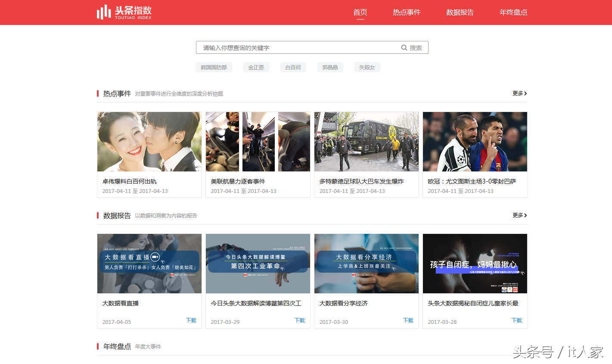Select the 韩国国防部 keyword tag
Screen dimensions: 612x364
click(214, 67)
